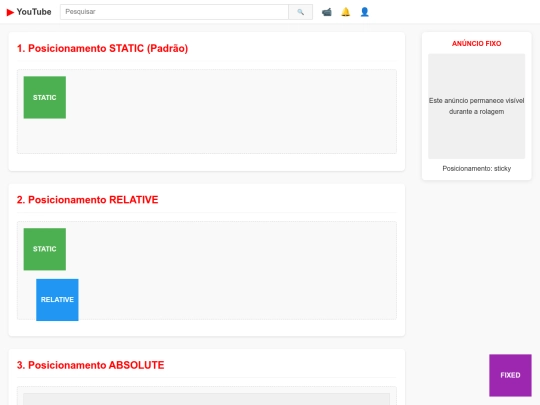Open the video camera upload icon
540x405 pixels.
tap(326, 12)
